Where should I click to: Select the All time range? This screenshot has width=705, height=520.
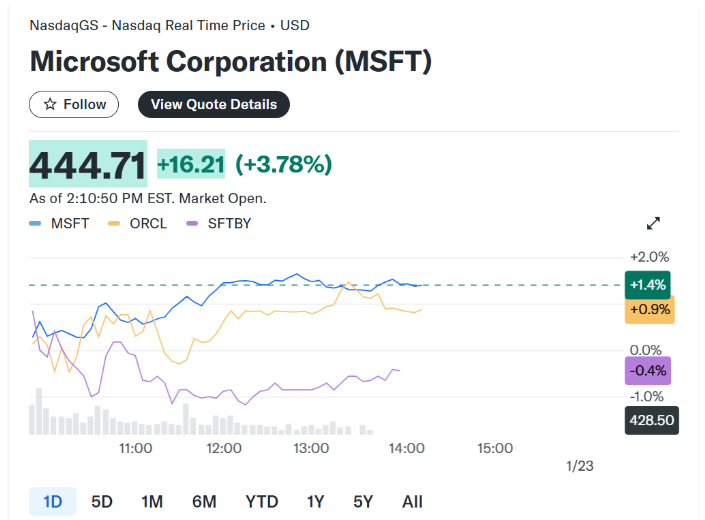coord(412,501)
